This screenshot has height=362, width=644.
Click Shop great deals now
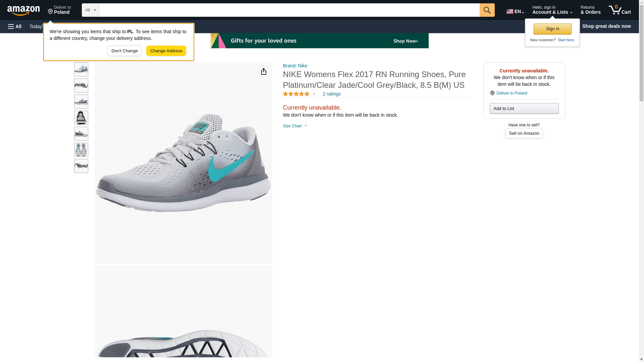click(606, 26)
